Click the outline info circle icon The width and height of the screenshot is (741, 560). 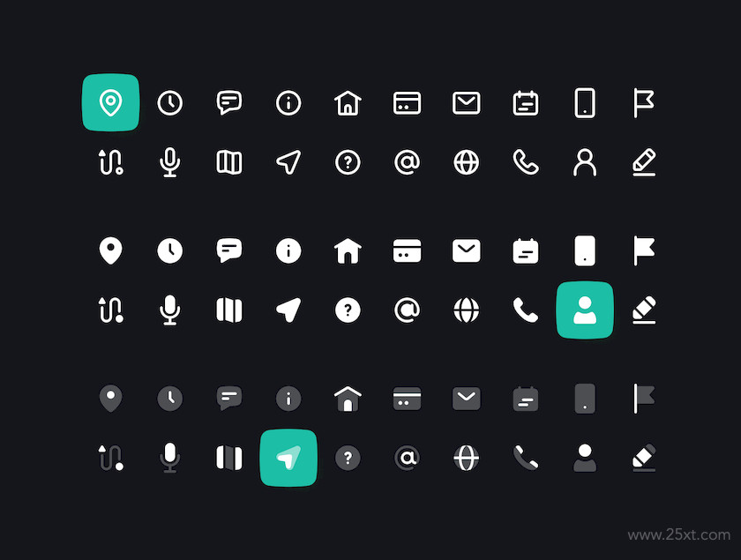click(288, 102)
